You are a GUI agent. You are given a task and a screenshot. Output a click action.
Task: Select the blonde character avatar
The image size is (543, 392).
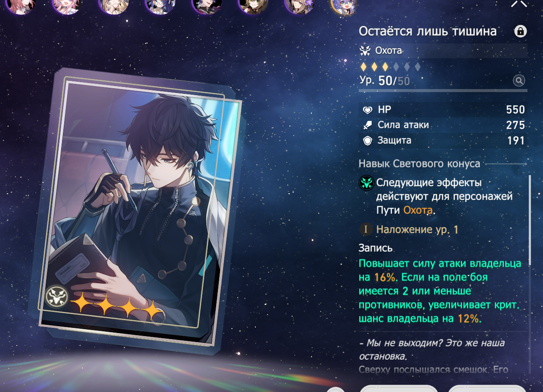click(x=113, y=5)
